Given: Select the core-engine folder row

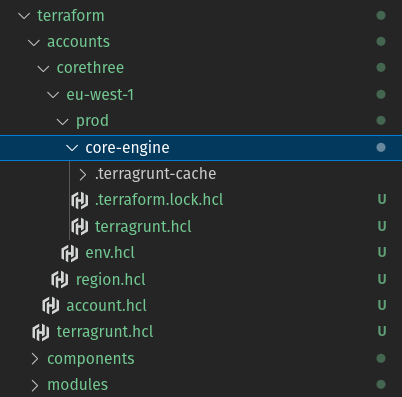Looking at the screenshot, I should [201, 148].
